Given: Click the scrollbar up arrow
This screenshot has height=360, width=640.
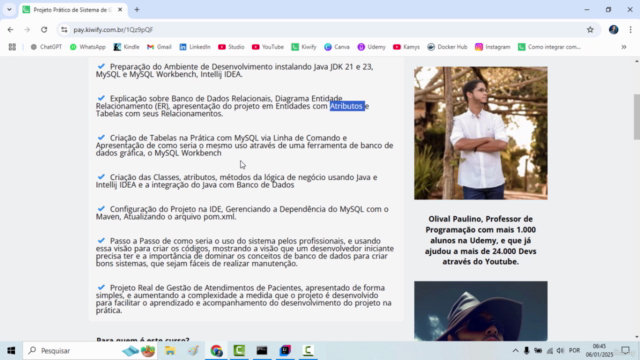Looking at the screenshot, I should pyautogui.click(x=637, y=61).
